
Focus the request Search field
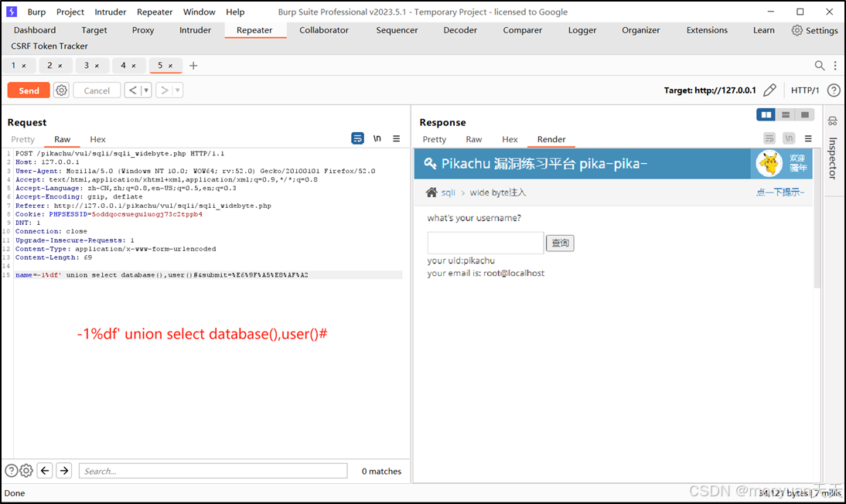click(213, 471)
